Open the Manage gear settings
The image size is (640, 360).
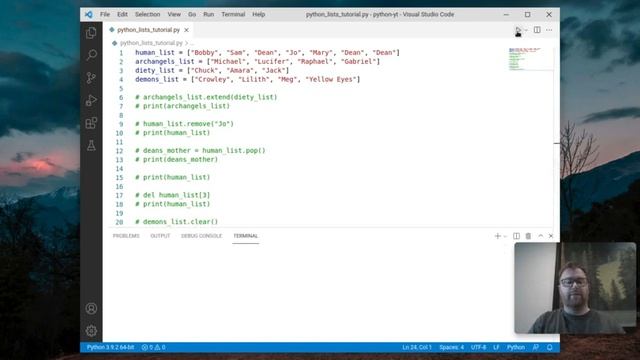91,331
